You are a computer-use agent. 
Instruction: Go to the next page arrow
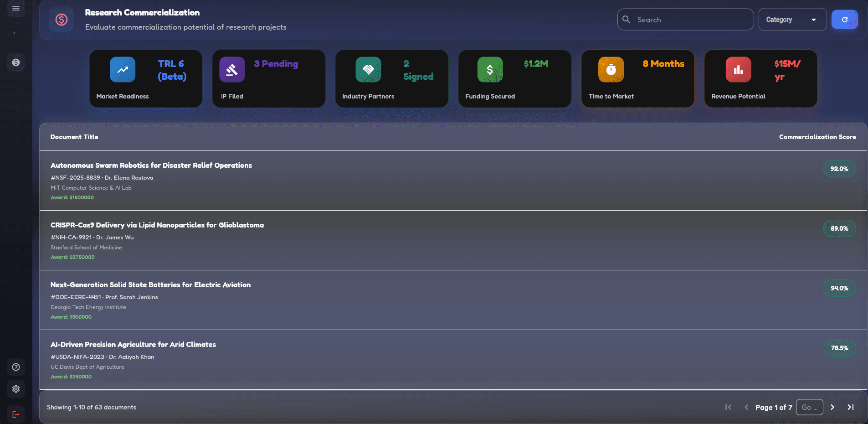(832, 407)
